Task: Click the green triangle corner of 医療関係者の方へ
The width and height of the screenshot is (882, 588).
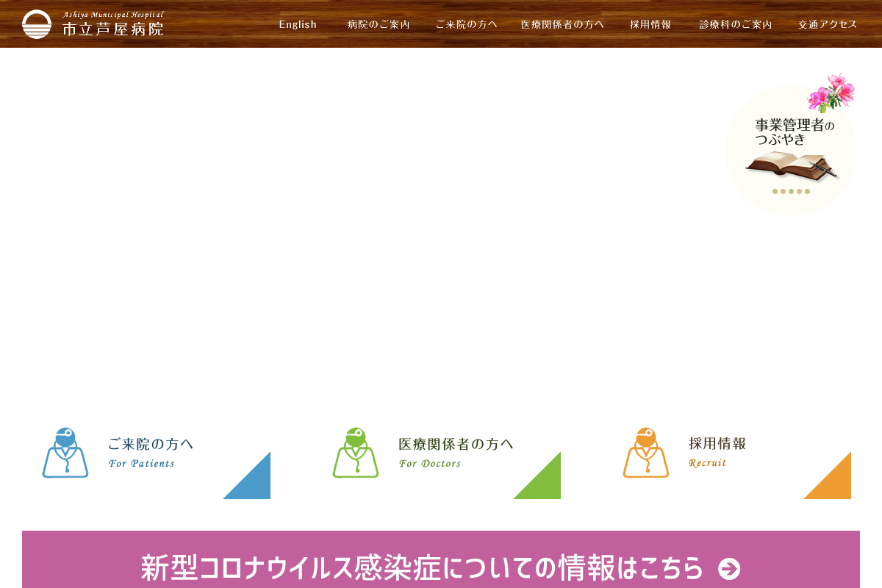Action: 545,483
